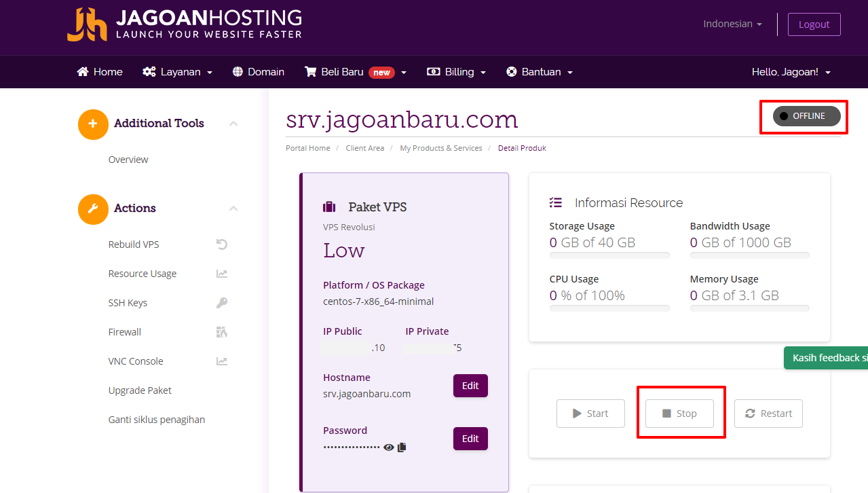868x493 pixels.
Task: Open the Layanan dropdown menu
Action: pos(178,72)
